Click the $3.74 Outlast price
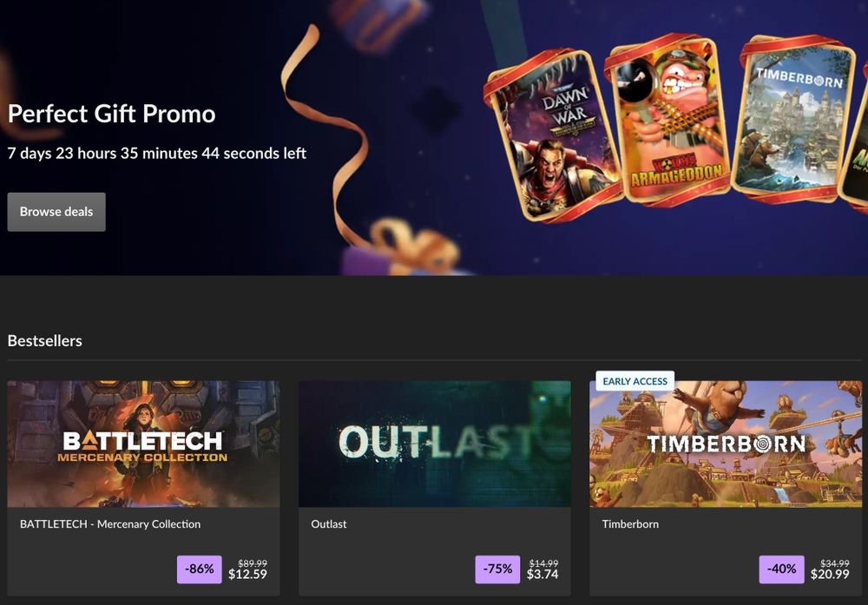 (x=542, y=575)
